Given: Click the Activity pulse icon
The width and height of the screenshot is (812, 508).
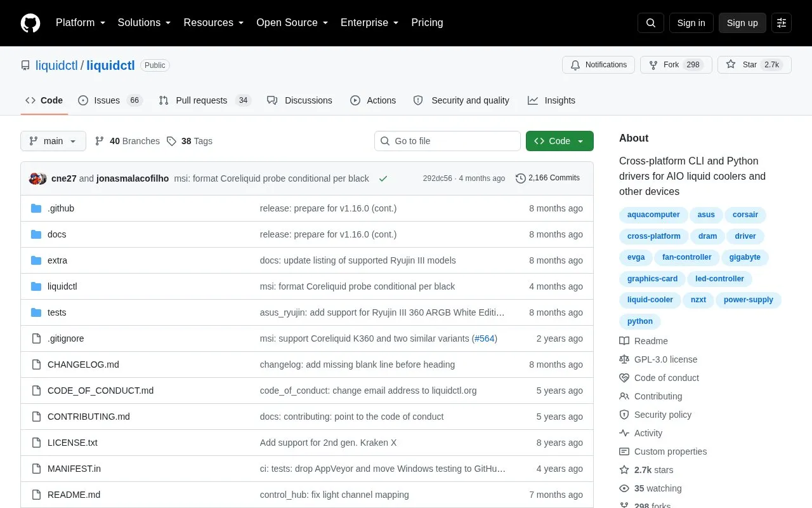Looking at the screenshot, I should tap(624, 433).
